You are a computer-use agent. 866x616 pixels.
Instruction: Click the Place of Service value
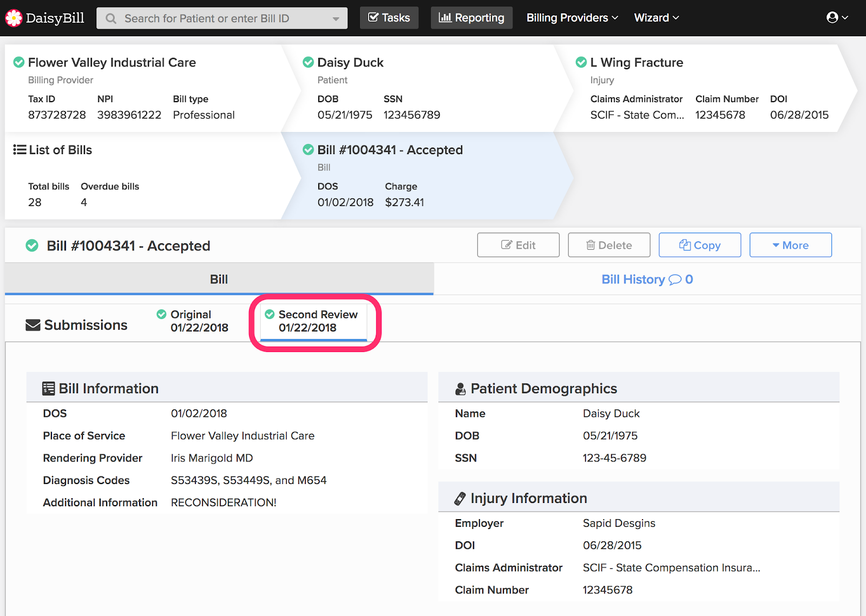[242, 436]
